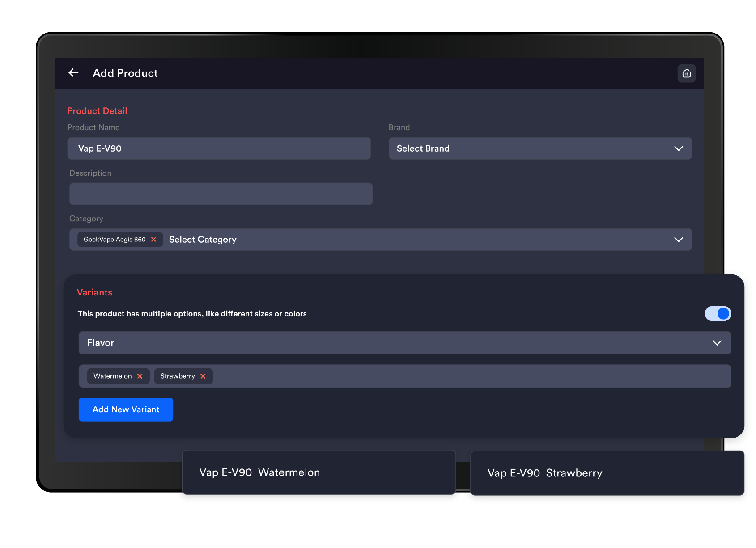This screenshot has width=756, height=548.
Task: Click the Add New Variant button
Action: tap(126, 409)
